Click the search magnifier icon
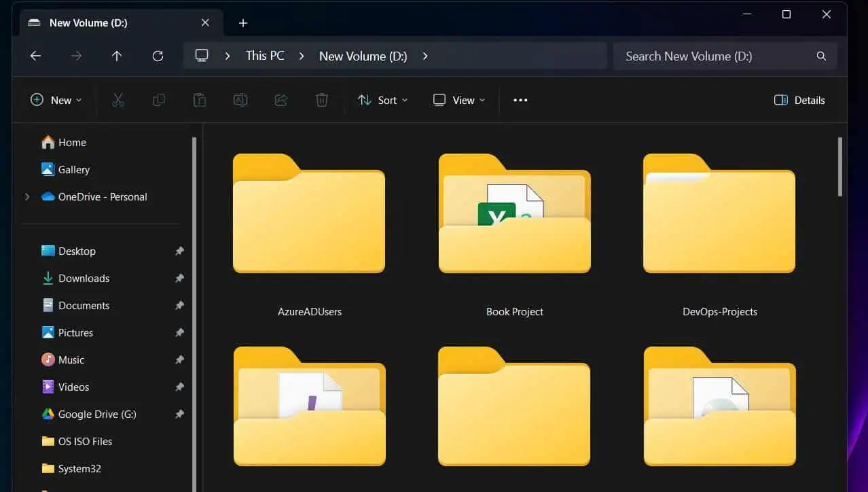 coord(821,56)
